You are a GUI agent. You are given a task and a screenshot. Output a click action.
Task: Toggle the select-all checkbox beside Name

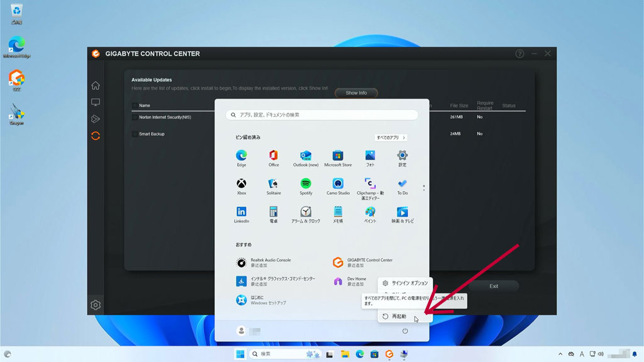(135, 106)
